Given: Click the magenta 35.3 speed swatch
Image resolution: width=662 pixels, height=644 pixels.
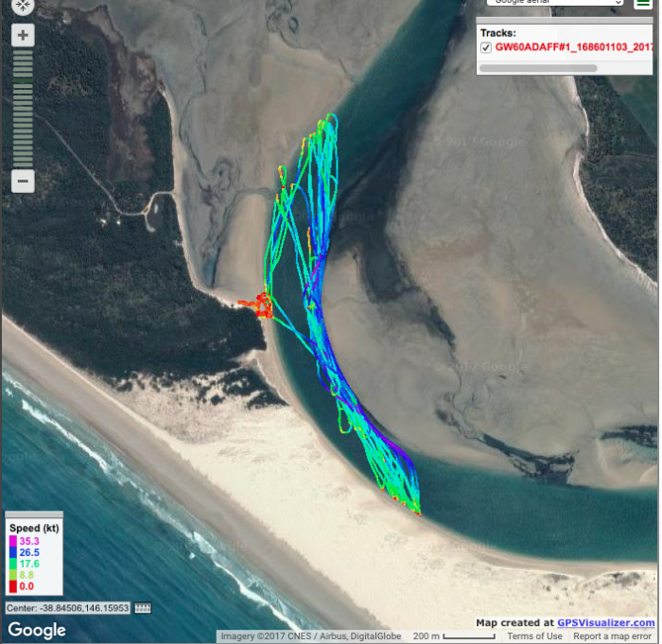Looking at the screenshot, I should point(13,541).
